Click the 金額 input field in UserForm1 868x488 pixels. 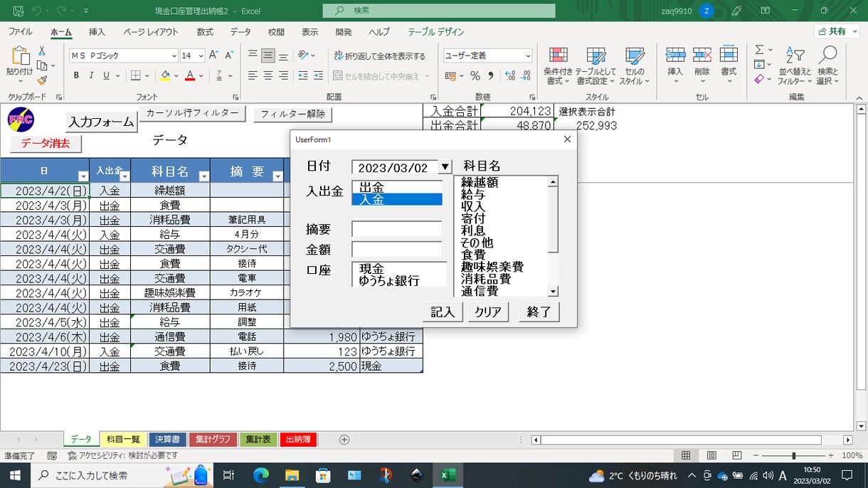[397, 250]
